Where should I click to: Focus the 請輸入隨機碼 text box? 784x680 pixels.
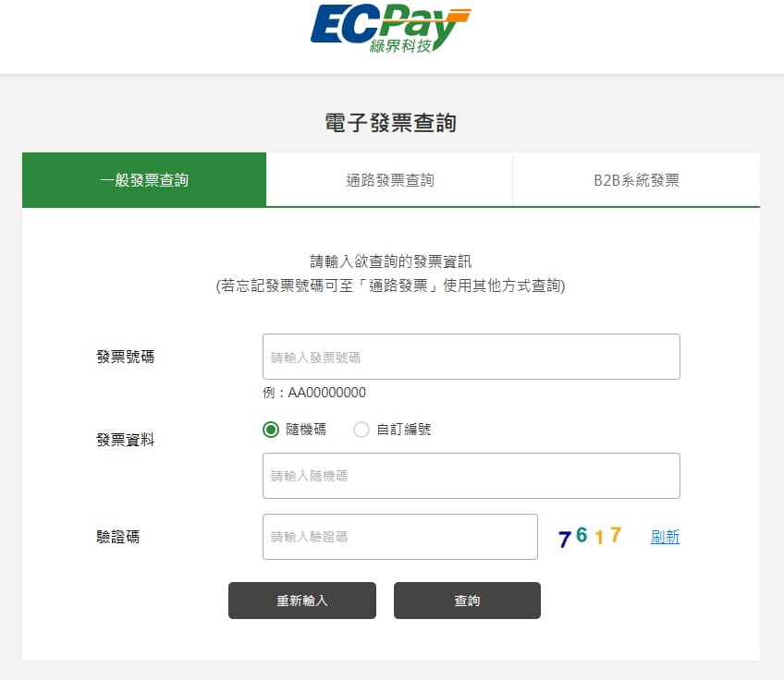pos(471,476)
